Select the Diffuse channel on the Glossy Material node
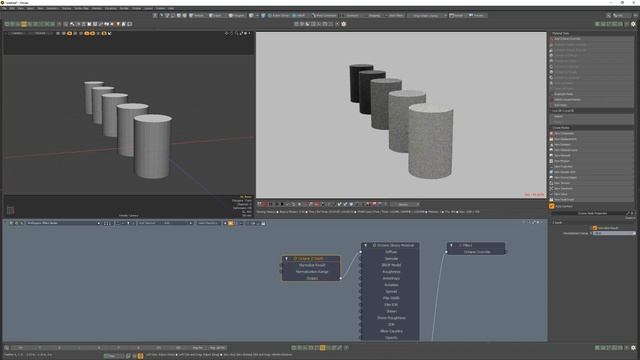640x360 pixels. [391, 252]
